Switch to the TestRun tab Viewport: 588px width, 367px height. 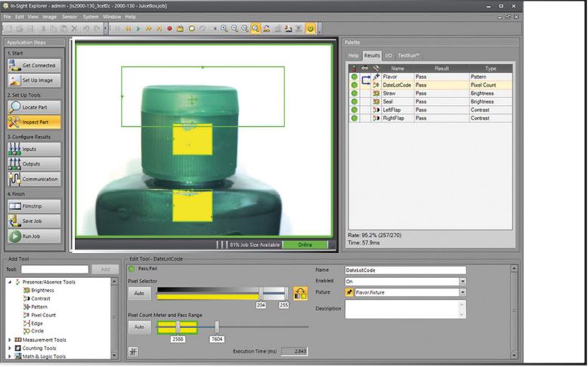408,55
